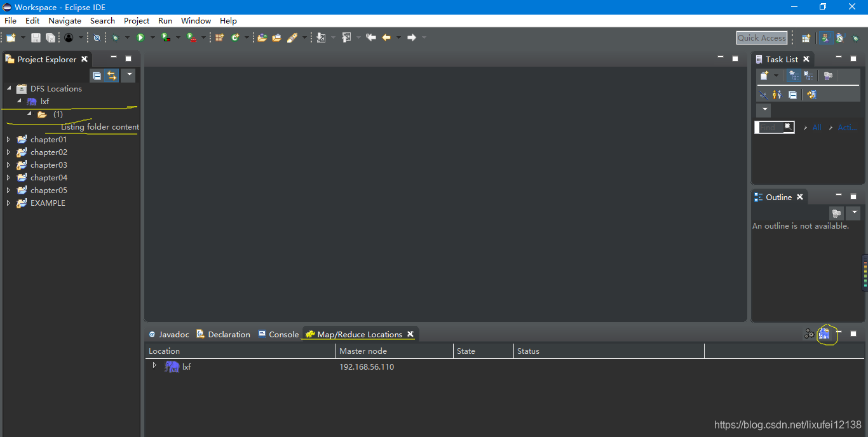Collapse the lxf node under DFS Locations
This screenshot has width=868, height=437.
[x=19, y=101]
